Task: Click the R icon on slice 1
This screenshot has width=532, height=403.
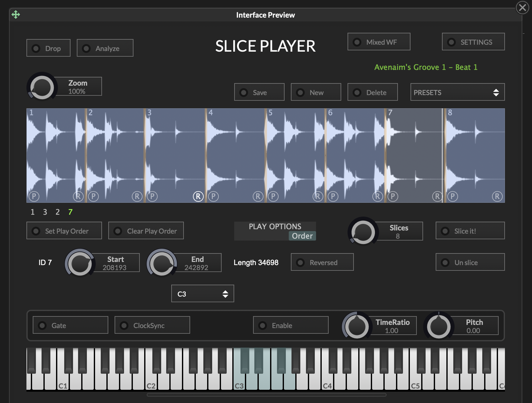Action: (78, 196)
